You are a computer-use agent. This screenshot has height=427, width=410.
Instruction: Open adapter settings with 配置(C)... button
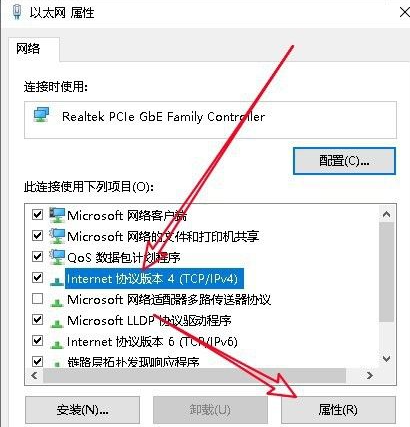(344, 161)
